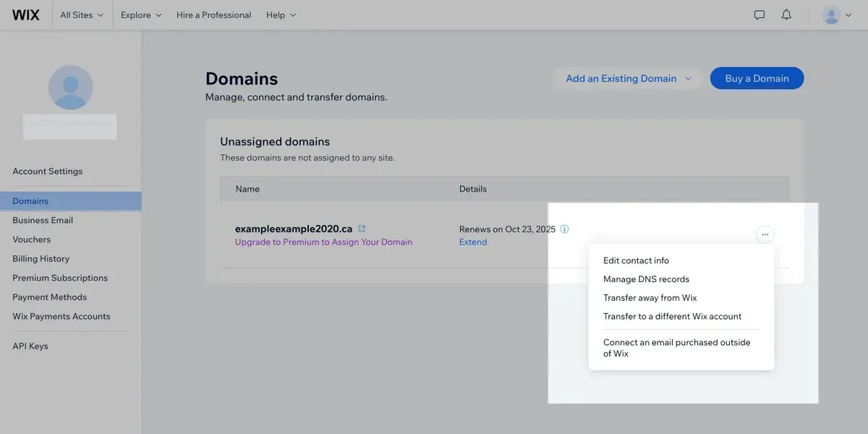Screen dimensions: 868x434
Task: Open the chat messages icon
Action: pyautogui.click(x=759, y=14)
